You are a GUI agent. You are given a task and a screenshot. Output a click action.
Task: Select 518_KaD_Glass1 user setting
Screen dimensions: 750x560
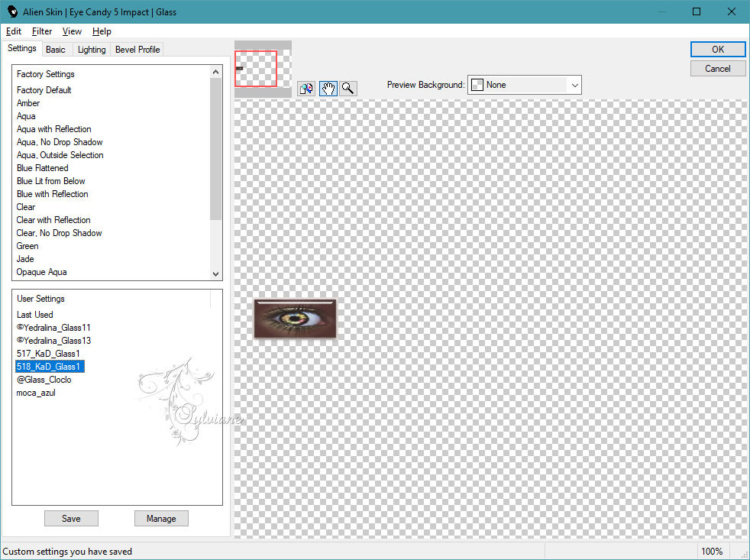[50, 366]
